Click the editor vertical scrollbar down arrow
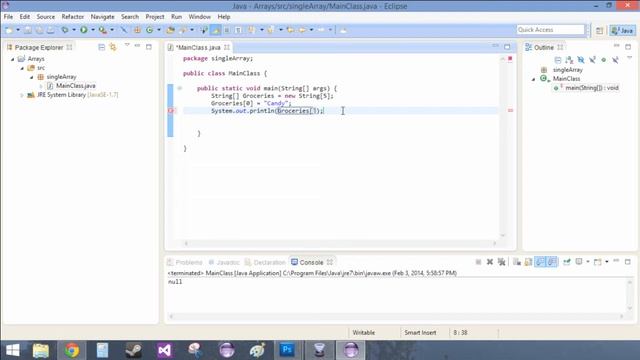Screen dimensions: 640x360 tap(502, 236)
